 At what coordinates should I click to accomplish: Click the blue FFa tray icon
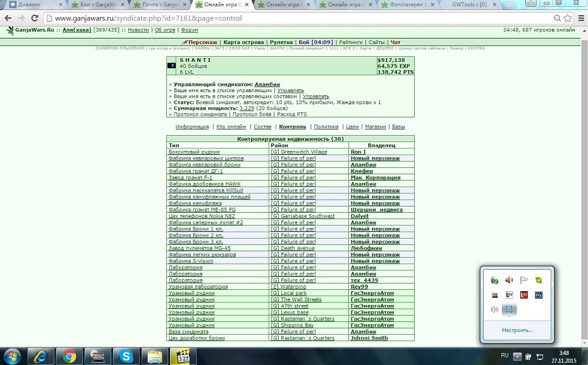click(539, 295)
